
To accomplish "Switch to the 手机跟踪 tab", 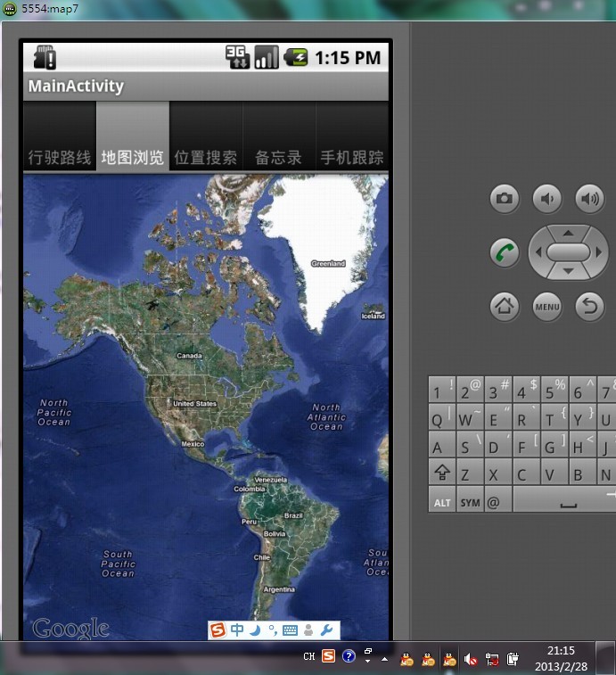I will point(352,136).
